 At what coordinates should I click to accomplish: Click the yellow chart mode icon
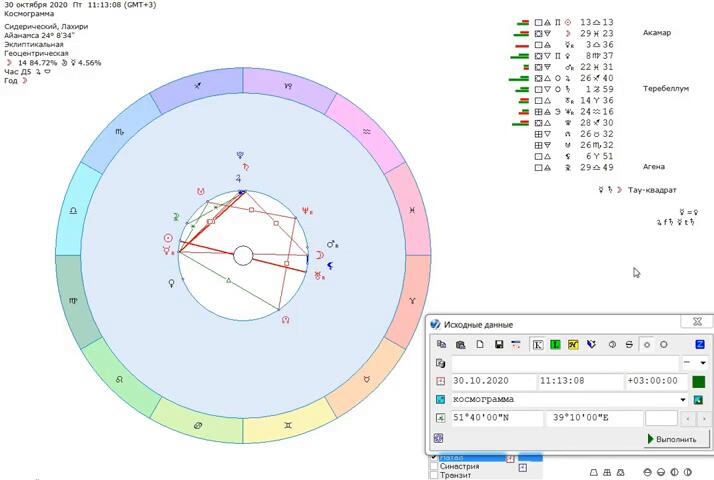click(x=574, y=344)
